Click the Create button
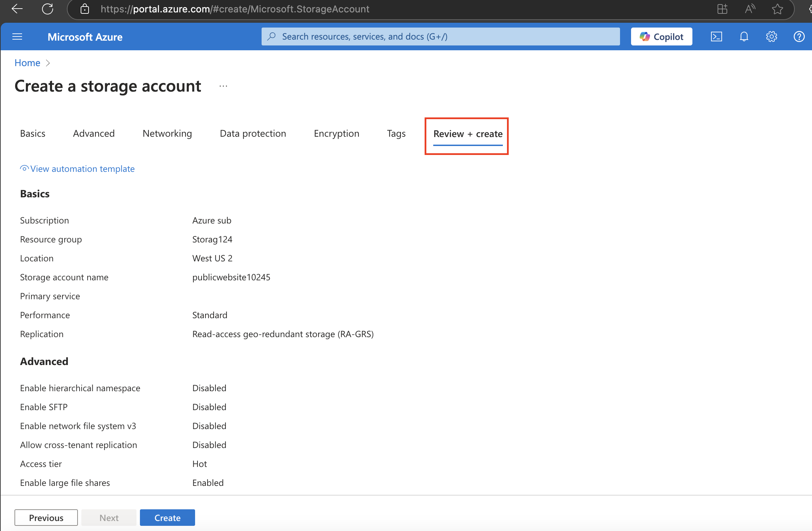The height and width of the screenshot is (531, 812). [168, 518]
